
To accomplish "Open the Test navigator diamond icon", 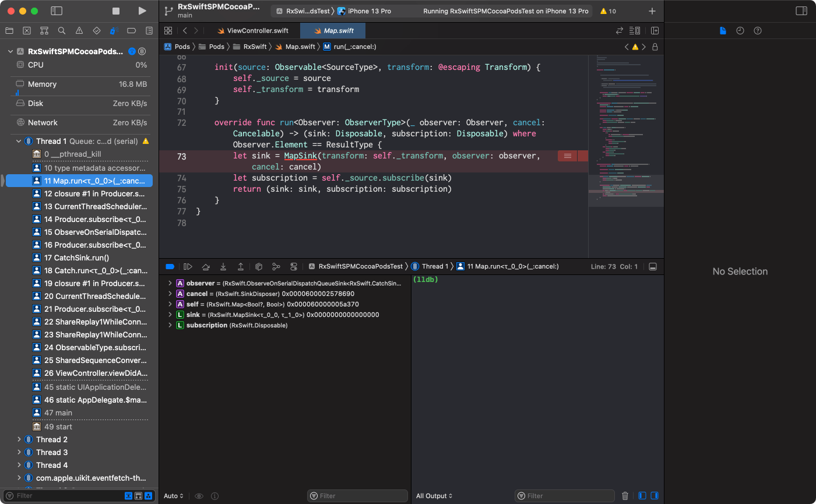I will click(97, 30).
